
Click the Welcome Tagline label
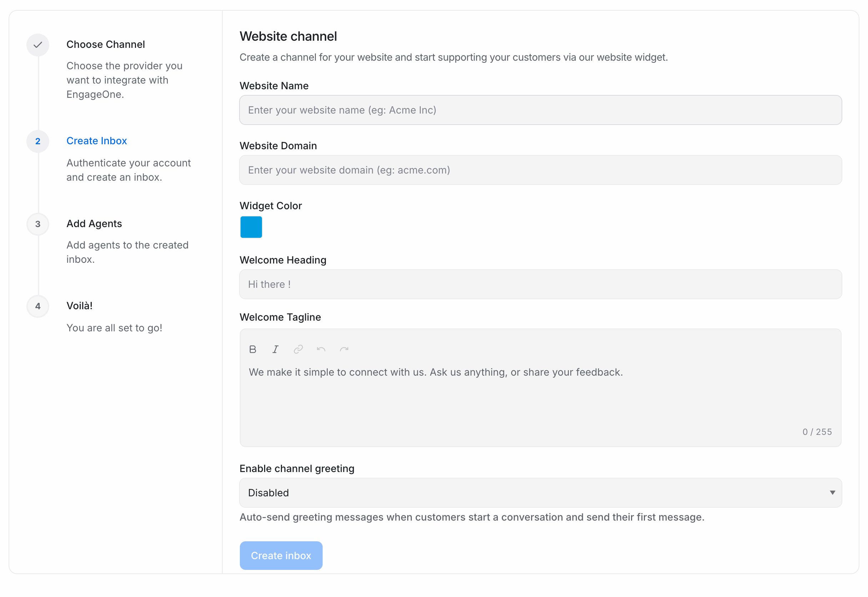[x=280, y=317]
